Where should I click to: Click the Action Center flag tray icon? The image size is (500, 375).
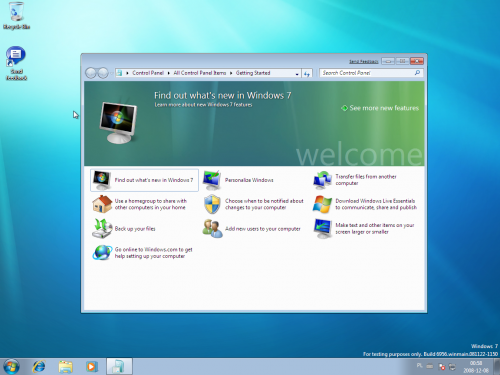click(x=442, y=367)
